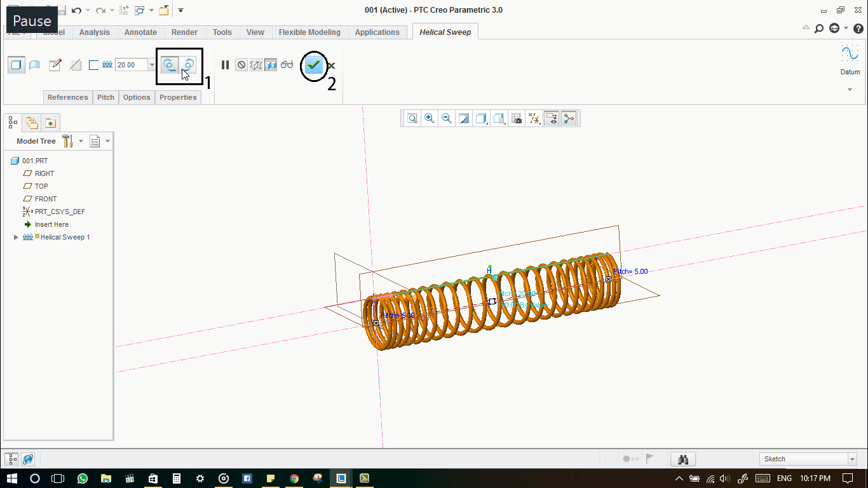
Task: Open the Sketch filter dropdown
Action: [x=853, y=458]
